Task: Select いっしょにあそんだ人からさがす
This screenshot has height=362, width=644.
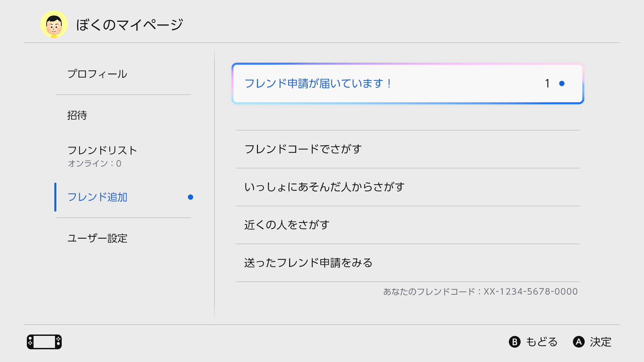Action: coord(408,187)
